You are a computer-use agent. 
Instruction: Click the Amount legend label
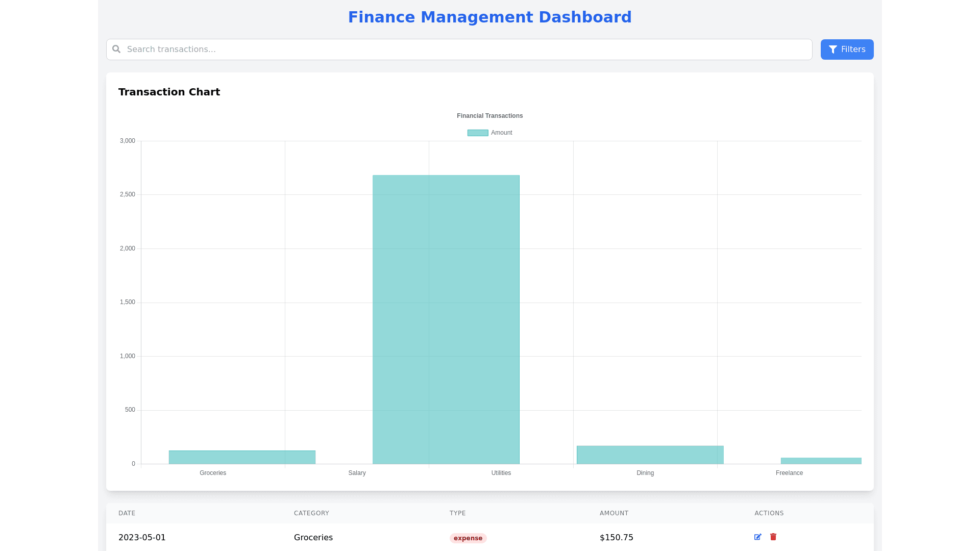pos(501,133)
